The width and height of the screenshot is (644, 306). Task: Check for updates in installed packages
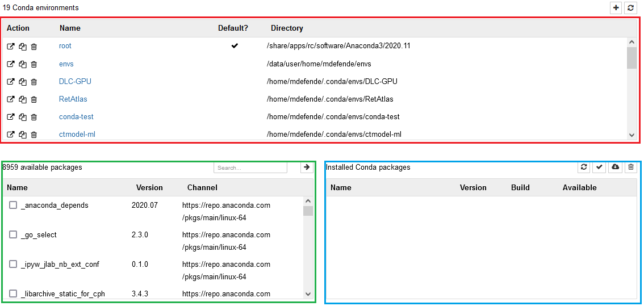click(584, 167)
